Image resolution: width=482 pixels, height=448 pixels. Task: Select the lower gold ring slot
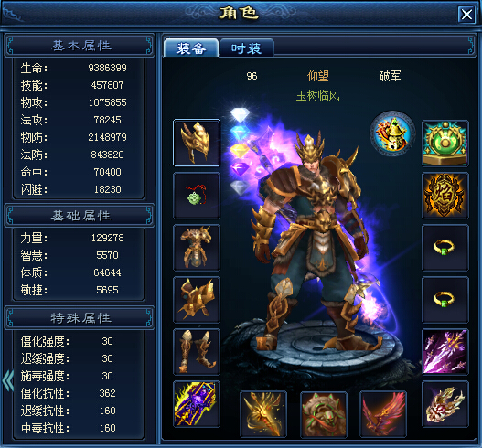click(445, 300)
